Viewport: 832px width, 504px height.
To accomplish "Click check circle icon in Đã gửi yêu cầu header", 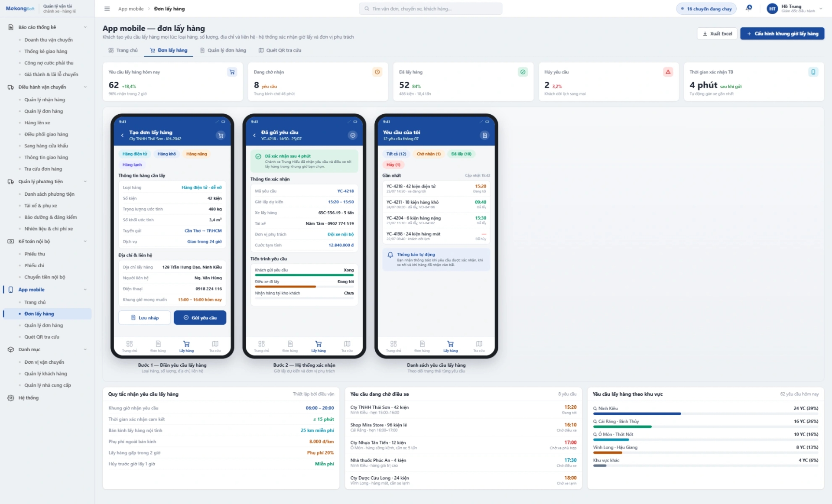I will [353, 136].
